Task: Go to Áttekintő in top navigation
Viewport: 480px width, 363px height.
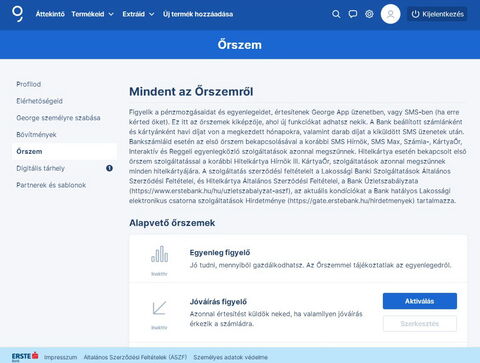Action: tap(50, 14)
